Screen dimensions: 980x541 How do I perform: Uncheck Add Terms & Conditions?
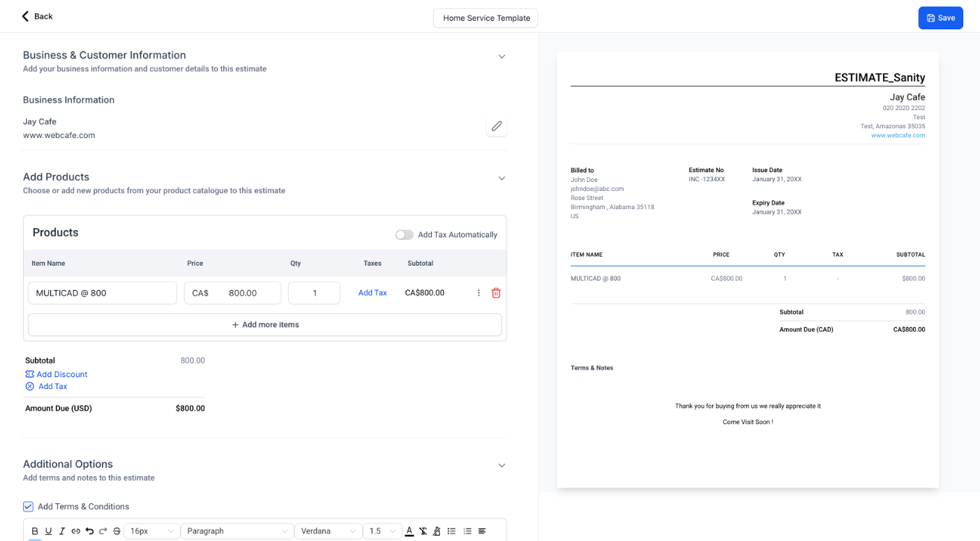29,507
